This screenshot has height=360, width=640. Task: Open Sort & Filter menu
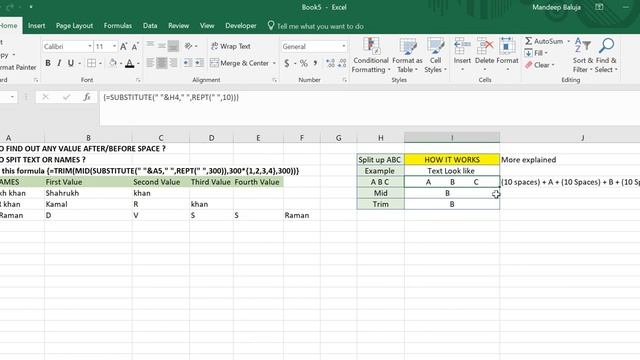[x=582, y=55]
